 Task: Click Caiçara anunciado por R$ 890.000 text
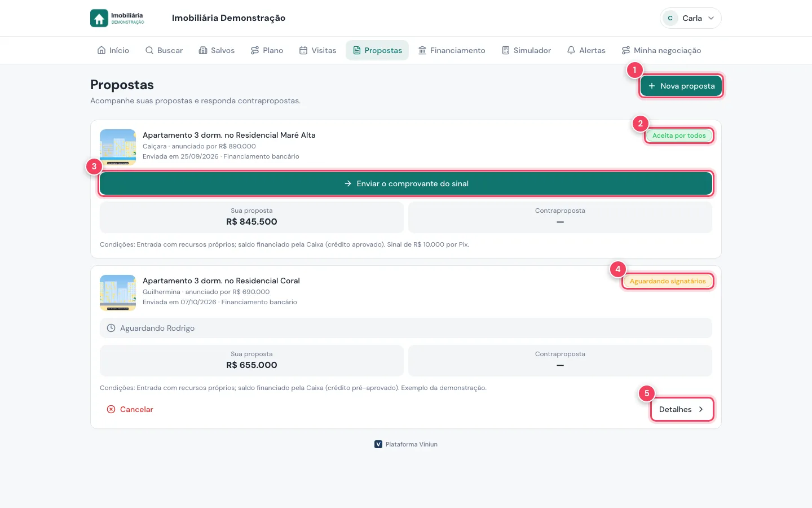coord(199,146)
